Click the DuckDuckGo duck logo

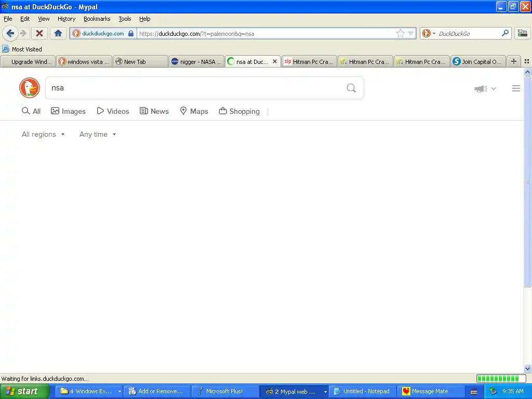30,88
